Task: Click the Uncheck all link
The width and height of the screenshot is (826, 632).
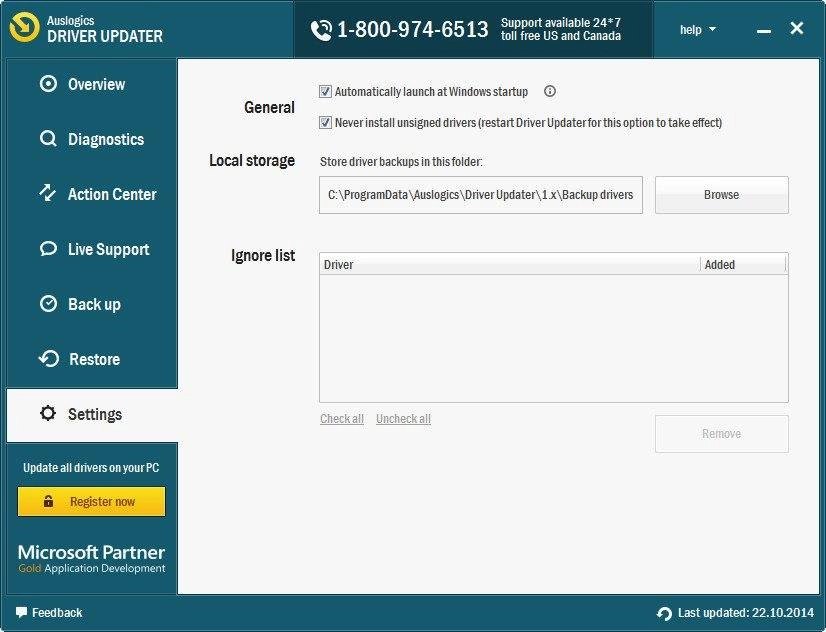Action: (404, 419)
